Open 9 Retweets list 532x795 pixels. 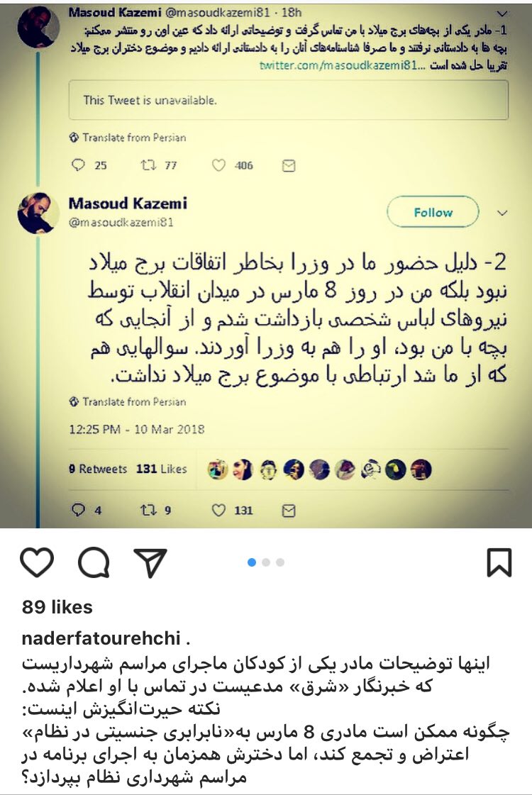98,469
